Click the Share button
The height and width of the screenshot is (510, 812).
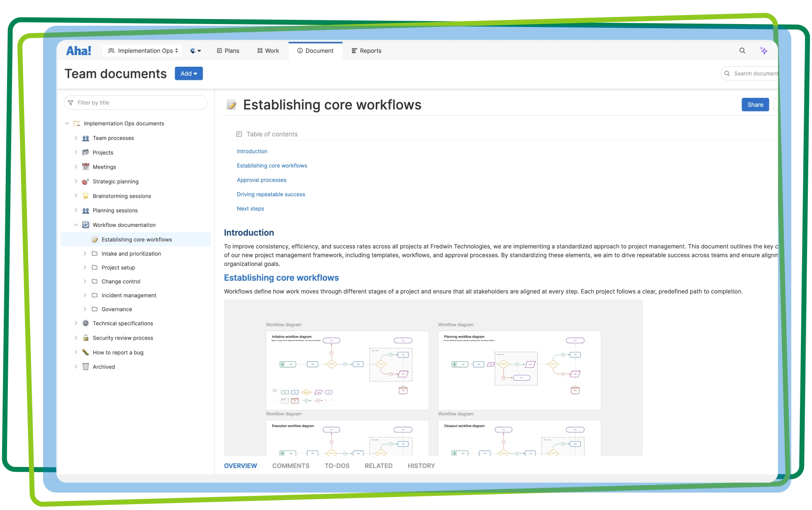[755, 105]
